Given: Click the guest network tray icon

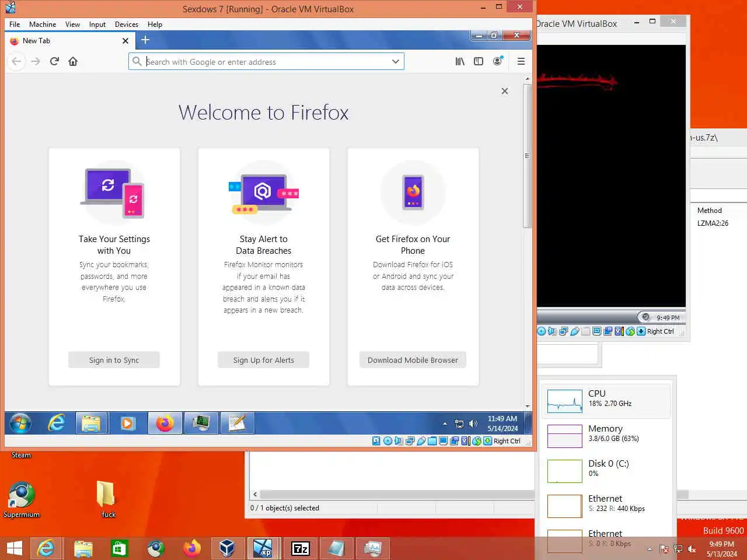Looking at the screenshot, I should pos(459,423).
